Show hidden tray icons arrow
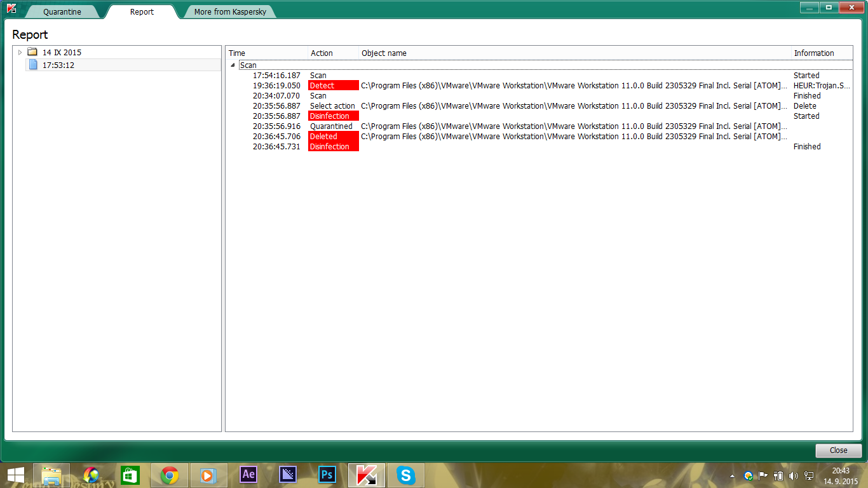Viewport: 868px width, 488px height. [x=733, y=475]
